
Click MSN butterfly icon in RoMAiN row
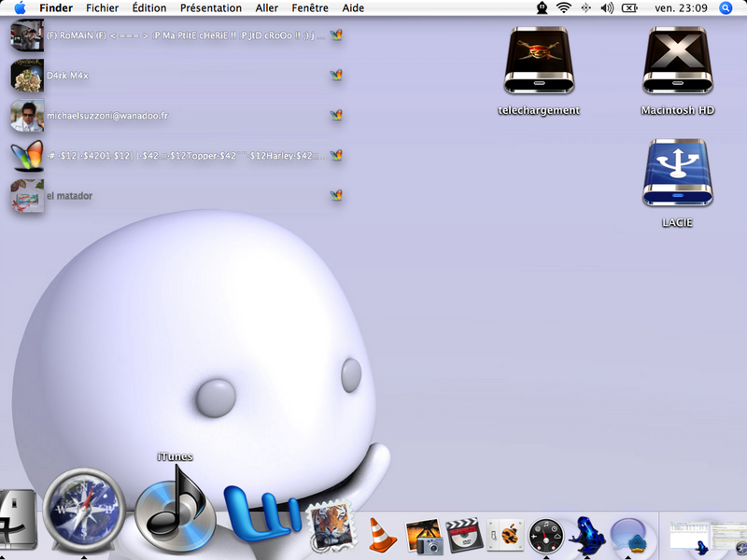tap(336, 35)
